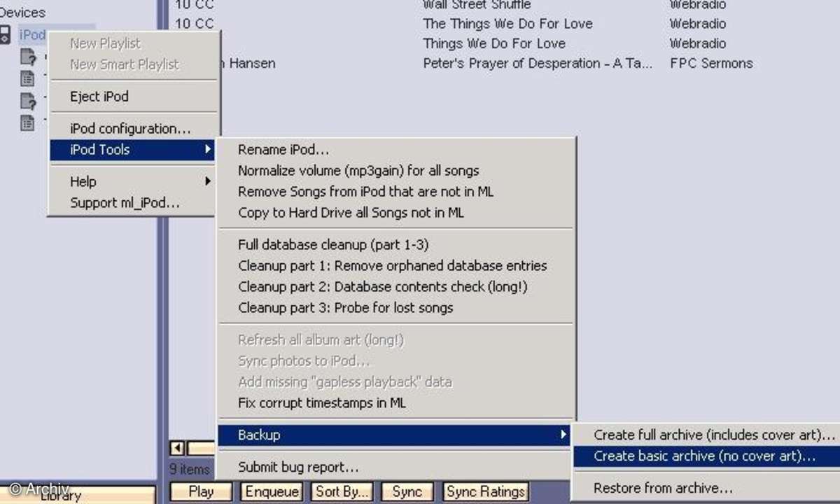The width and height of the screenshot is (840, 504).
Task: Click the Enqueue button
Action: [x=272, y=491]
